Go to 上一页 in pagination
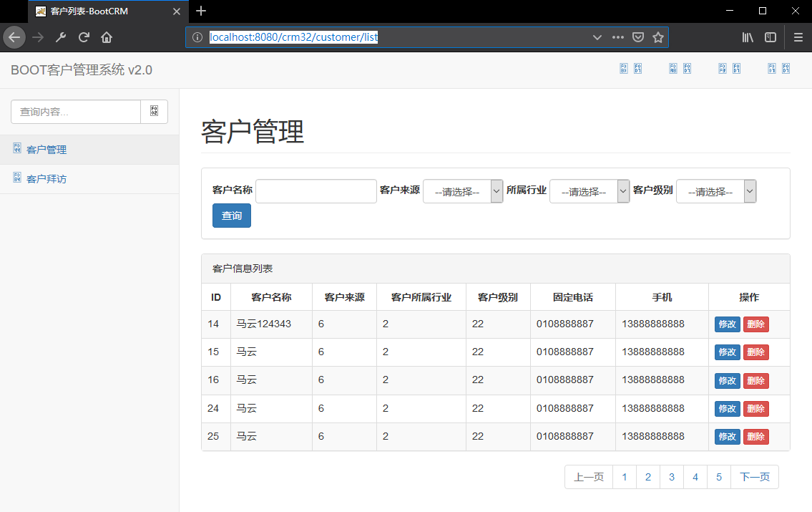Screen dimensions: 812x512 [589, 477]
